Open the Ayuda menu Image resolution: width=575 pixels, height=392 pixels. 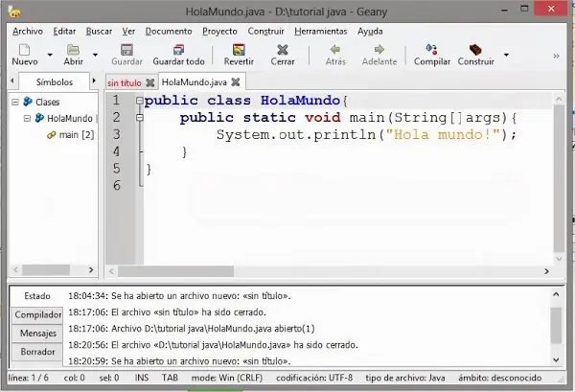point(370,32)
